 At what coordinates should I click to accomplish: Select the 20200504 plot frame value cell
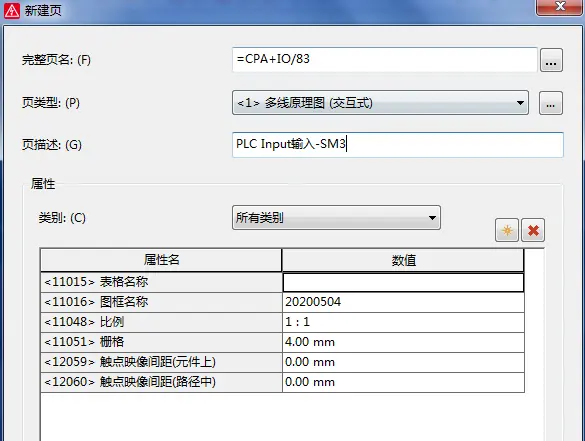tap(403, 302)
